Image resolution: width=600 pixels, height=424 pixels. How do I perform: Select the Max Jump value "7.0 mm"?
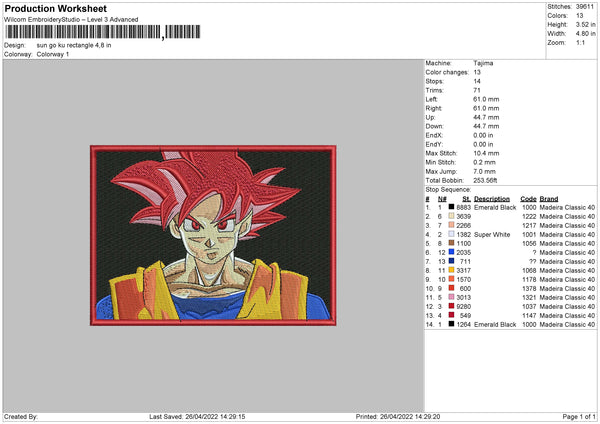tap(484, 171)
